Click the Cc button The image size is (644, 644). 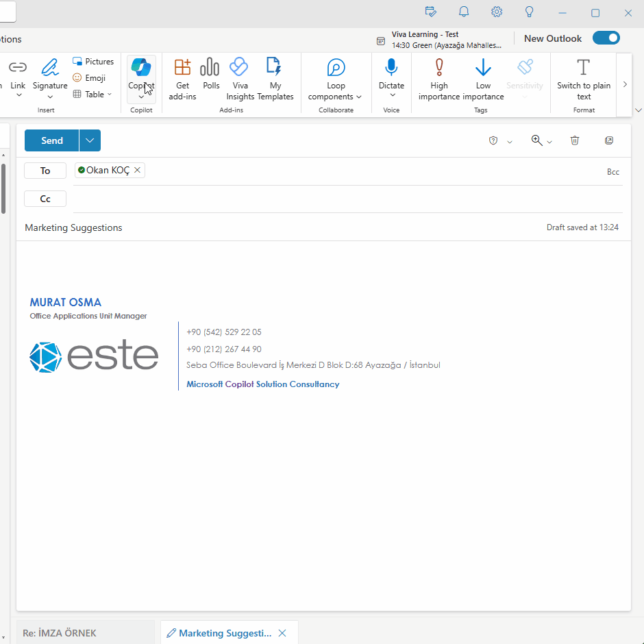pos(45,199)
